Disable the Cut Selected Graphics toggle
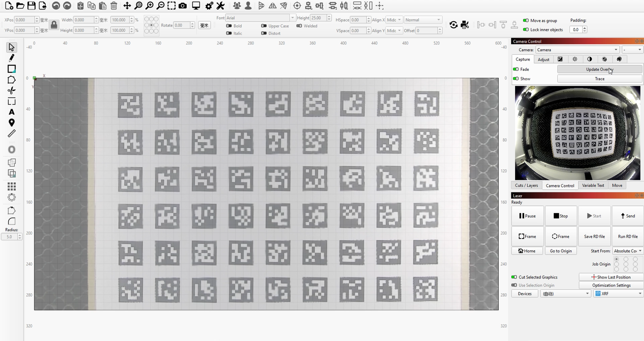644x341 pixels. (514, 277)
